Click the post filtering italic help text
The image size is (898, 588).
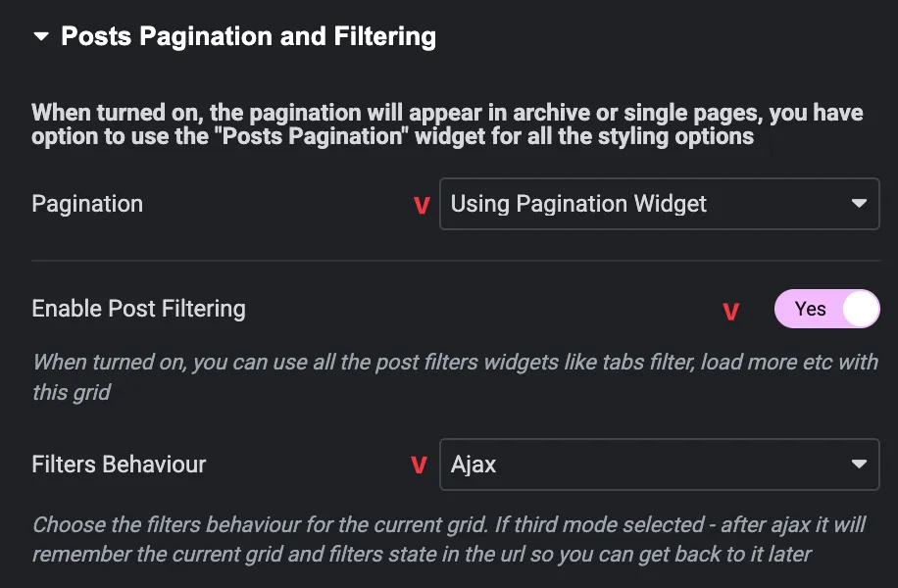[x=455, y=377]
